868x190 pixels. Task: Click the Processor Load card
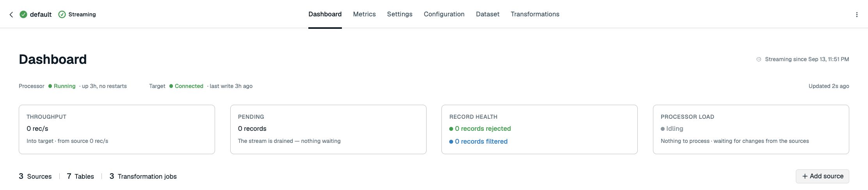(751, 129)
